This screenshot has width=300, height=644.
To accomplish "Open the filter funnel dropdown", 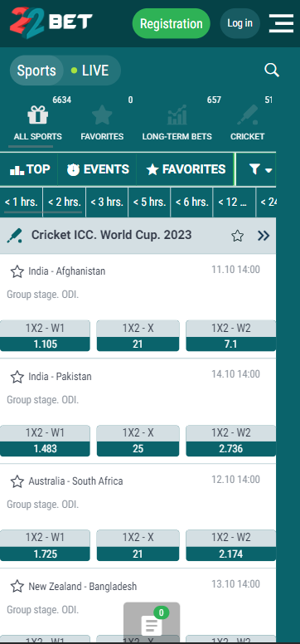I will point(261,169).
